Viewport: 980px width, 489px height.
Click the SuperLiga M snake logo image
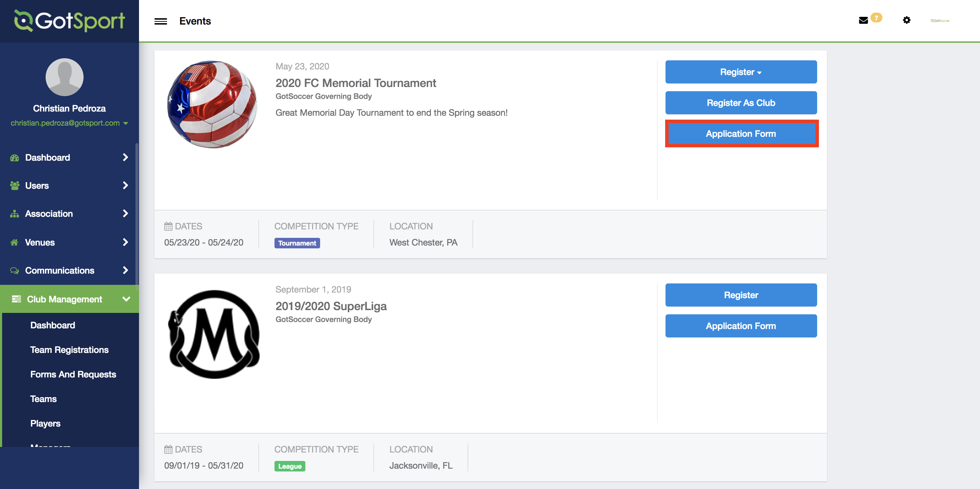click(214, 334)
